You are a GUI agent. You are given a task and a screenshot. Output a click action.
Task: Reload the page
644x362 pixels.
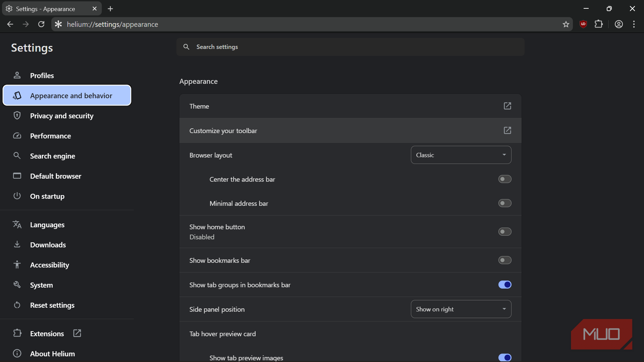(41, 24)
